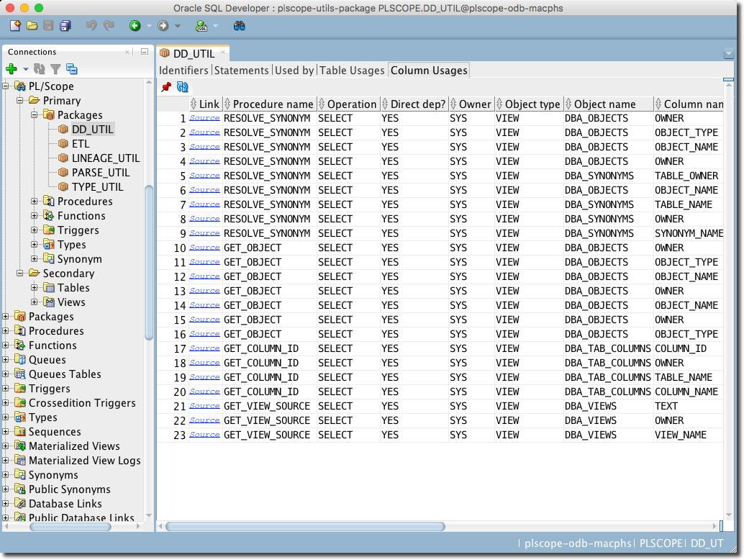Select the Database Links node

coord(65,504)
